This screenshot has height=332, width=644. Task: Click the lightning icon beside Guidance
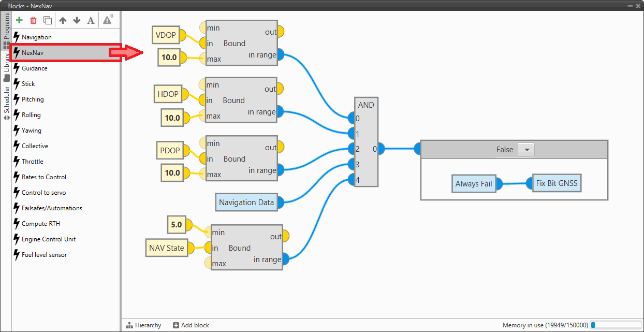pyautogui.click(x=17, y=68)
